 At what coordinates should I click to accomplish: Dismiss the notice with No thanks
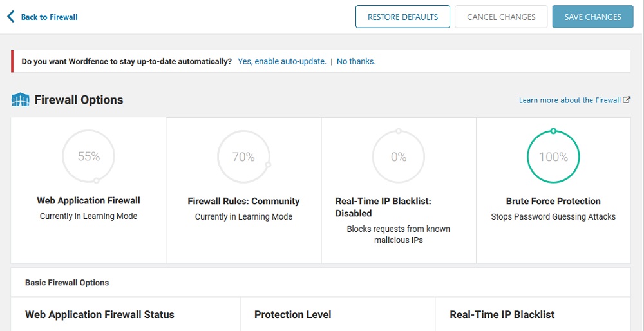click(356, 62)
